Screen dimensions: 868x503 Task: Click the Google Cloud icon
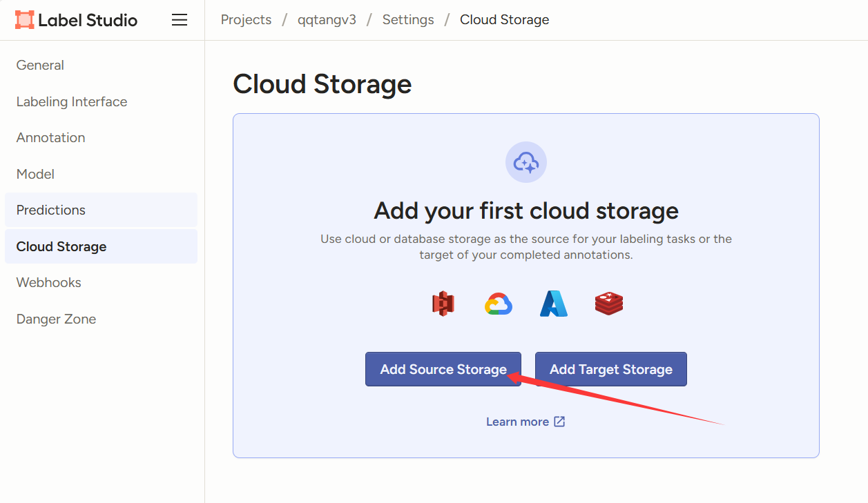coord(498,304)
